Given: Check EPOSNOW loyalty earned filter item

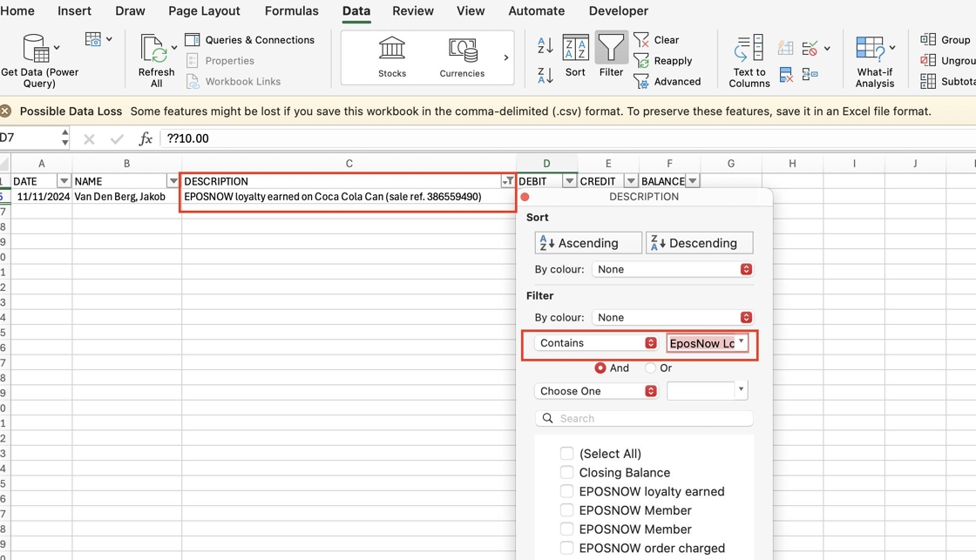Looking at the screenshot, I should 566,491.
